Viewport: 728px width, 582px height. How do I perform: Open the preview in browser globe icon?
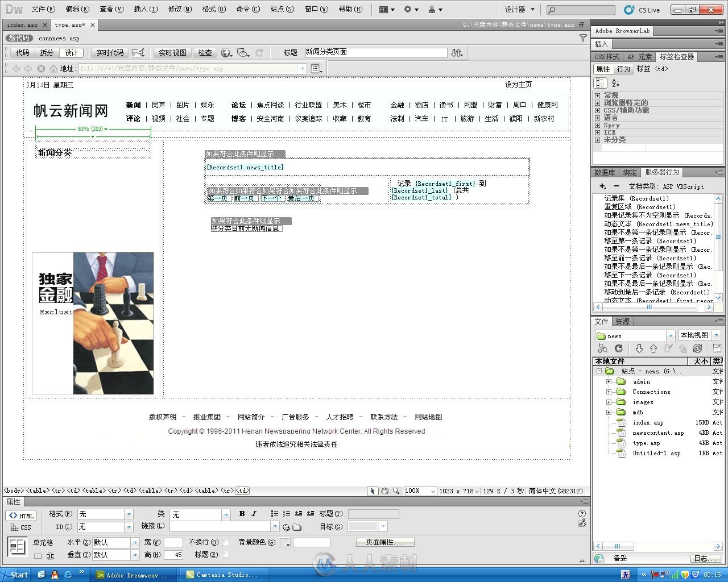pos(226,53)
